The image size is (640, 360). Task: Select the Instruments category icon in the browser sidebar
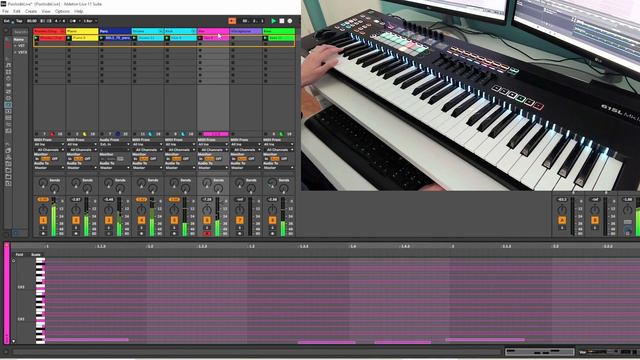coord(8,78)
